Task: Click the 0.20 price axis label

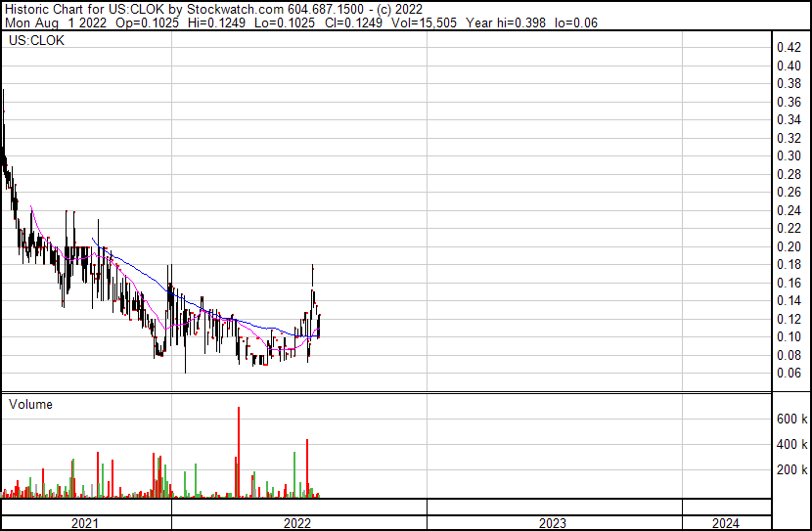Action: [x=789, y=246]
